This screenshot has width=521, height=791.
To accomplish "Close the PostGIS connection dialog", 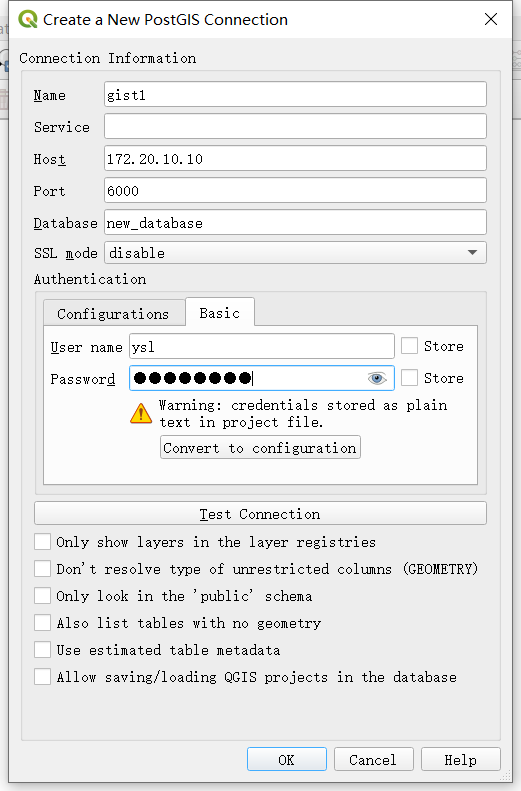I will [x=491, y=19].
